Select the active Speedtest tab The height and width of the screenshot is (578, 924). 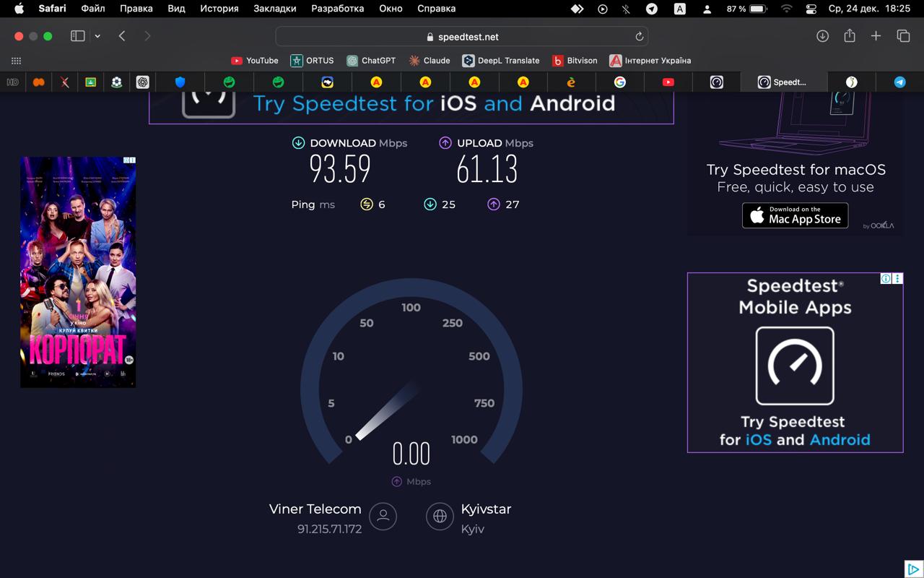point(783,82)
